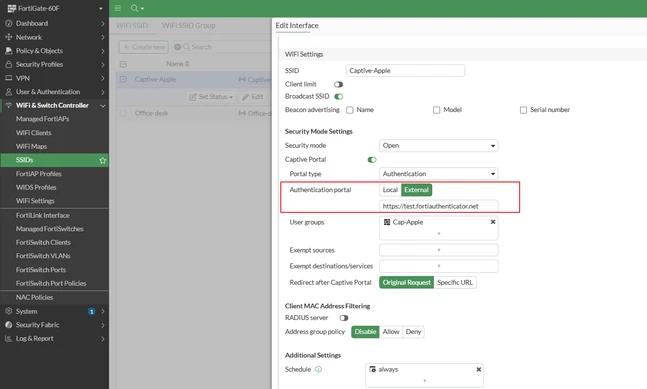Click the Cap-Apple group icon
Viewport: 647px width, 389px height.
pyautogui.click(x=387, y=222)
